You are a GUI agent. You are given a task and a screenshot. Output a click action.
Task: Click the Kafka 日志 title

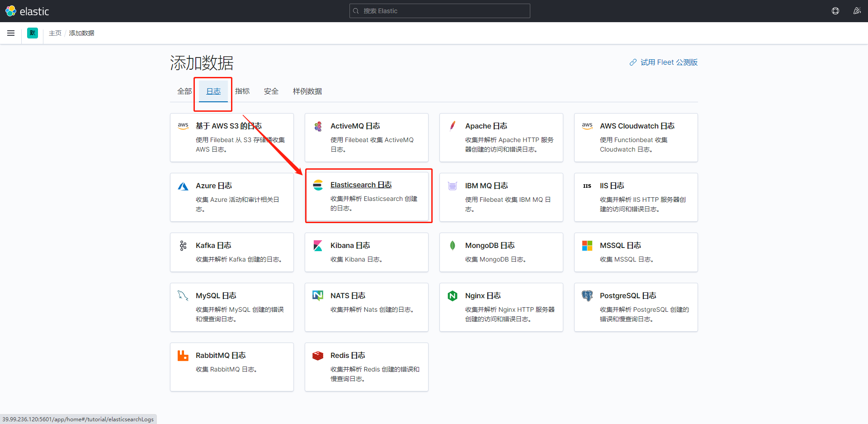point(213,245)
